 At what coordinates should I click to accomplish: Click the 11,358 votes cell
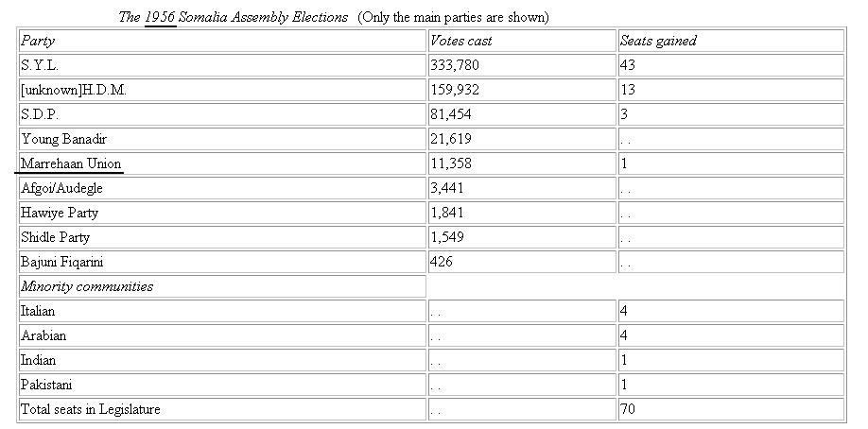click(520, 163)
